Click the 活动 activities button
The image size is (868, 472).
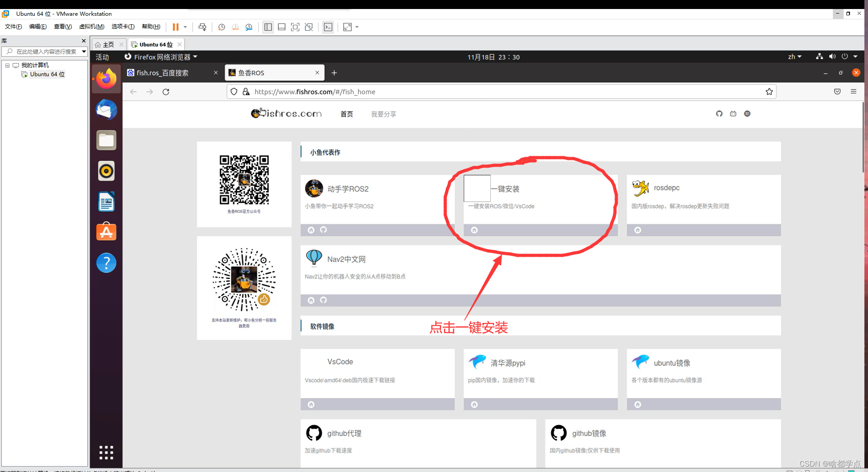[x=102, y=57]
